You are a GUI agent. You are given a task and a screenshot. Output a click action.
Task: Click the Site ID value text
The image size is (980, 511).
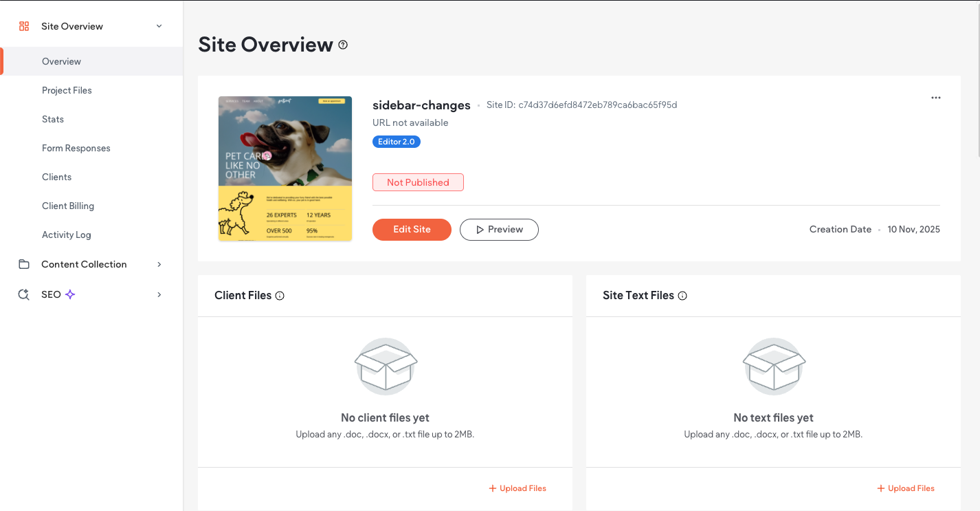598,105
